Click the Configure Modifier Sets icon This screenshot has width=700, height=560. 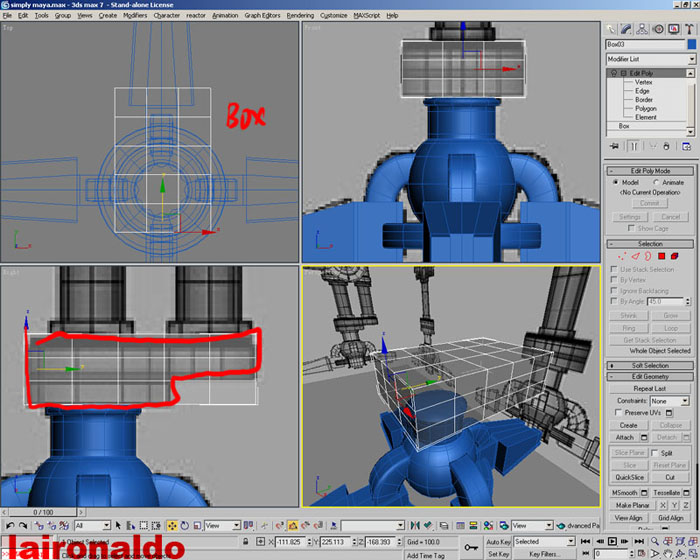(688, 146)
